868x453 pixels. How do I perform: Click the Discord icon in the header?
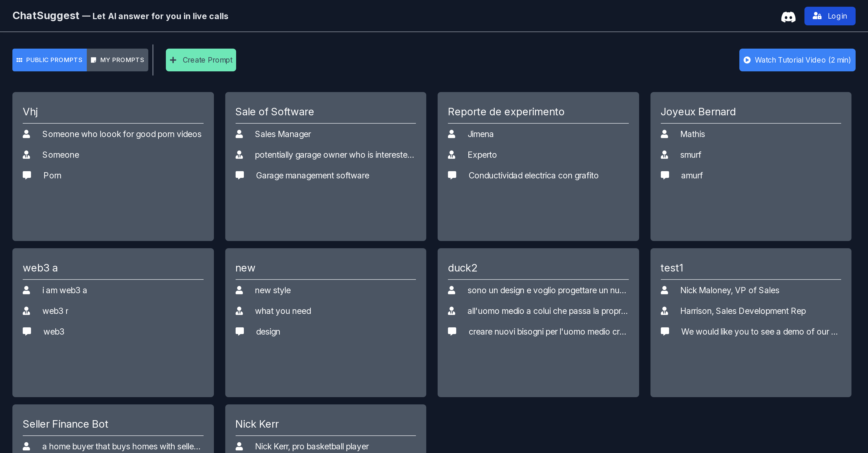click(789, 16)
